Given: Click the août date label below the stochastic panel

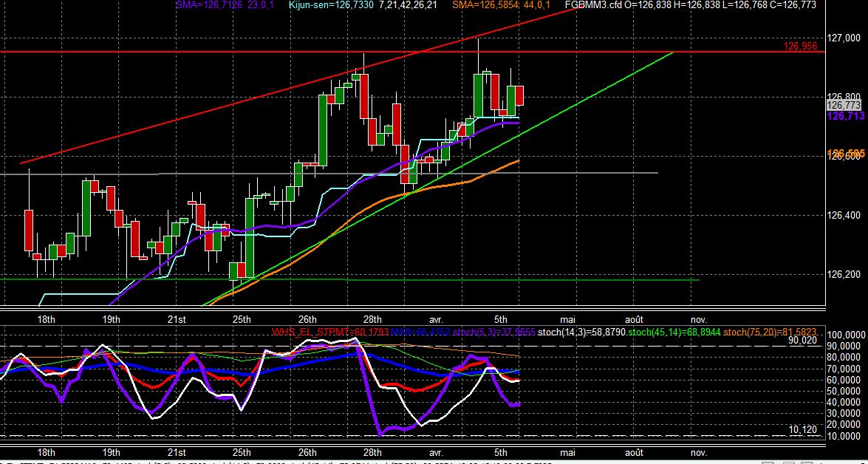Looking at the screenshot, I should click(x=635, y=452).
